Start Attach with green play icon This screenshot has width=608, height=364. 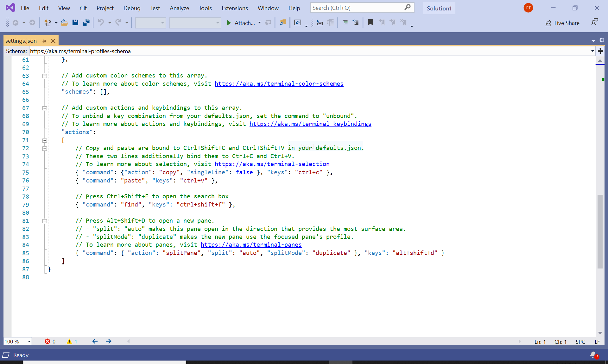coord(229,23)
